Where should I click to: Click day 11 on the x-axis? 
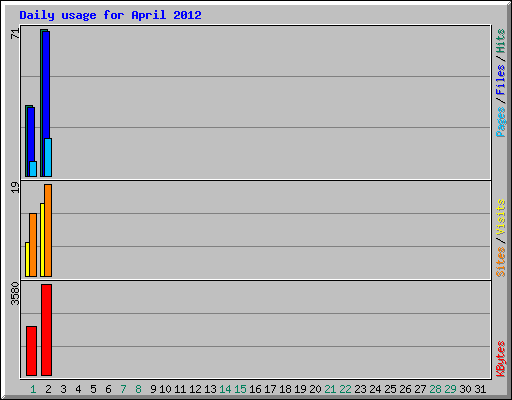(180, 389)
